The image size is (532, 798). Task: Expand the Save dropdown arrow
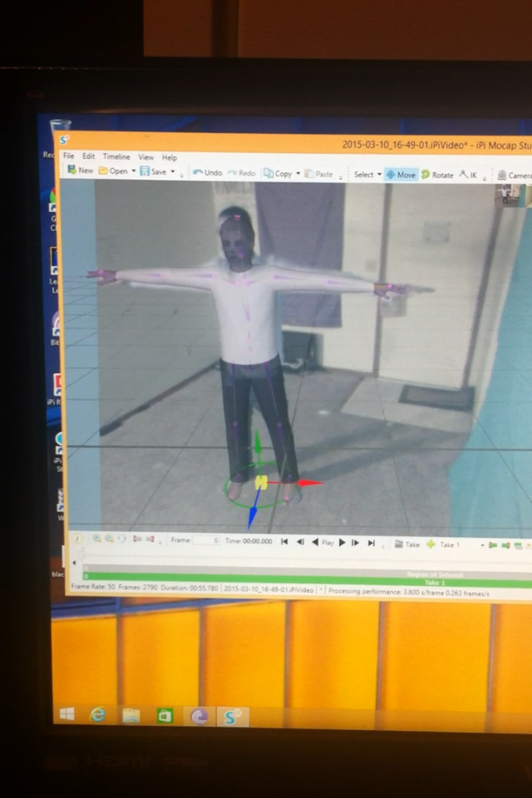[x=173, y=172]
